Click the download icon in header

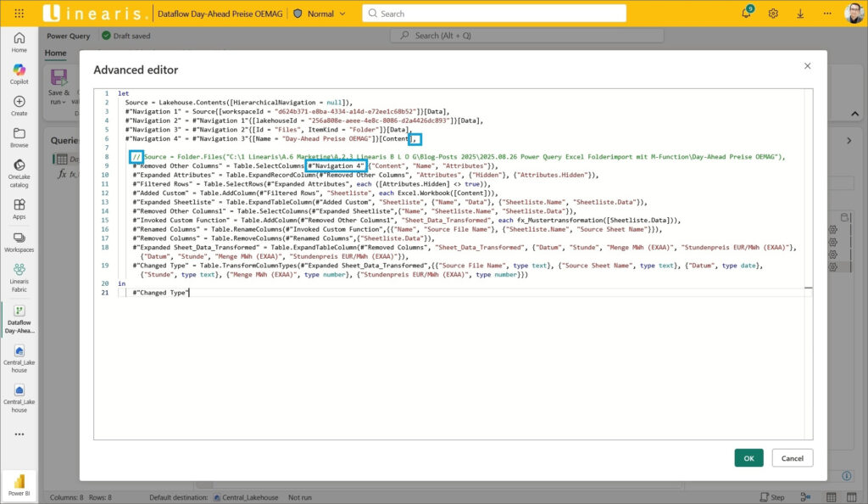point(800,14)
